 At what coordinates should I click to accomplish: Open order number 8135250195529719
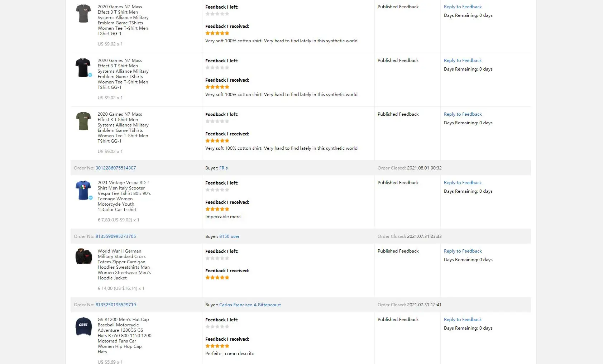(x=116, y=305)
